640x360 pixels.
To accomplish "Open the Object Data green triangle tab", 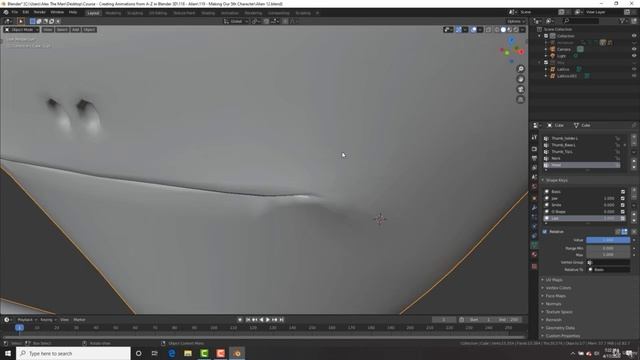I will coord(534,245).
